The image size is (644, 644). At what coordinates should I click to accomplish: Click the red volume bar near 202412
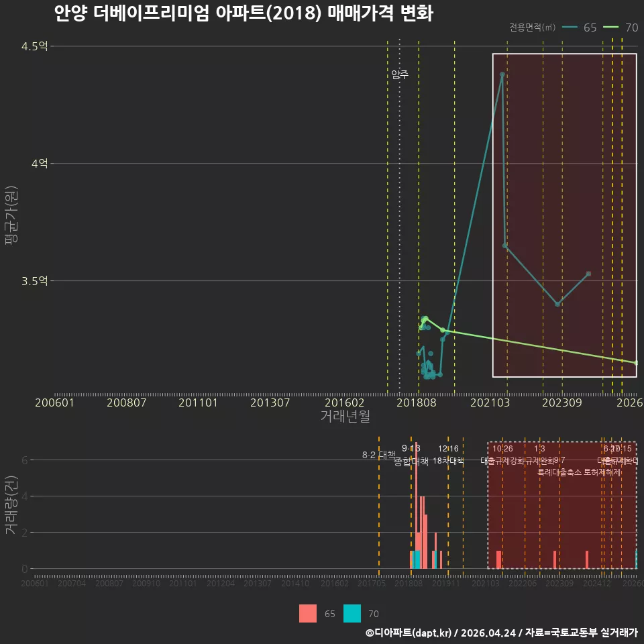pyautogui.click(x=587, y=559)
